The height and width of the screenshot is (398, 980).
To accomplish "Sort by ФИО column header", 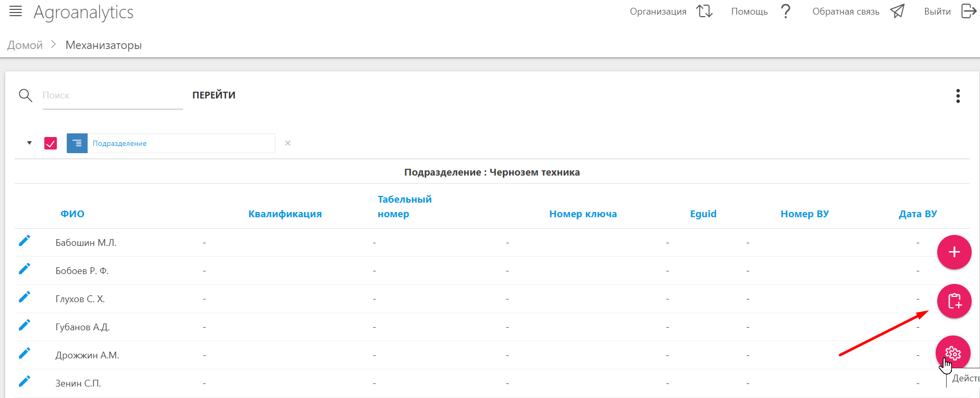I will 72,214.
